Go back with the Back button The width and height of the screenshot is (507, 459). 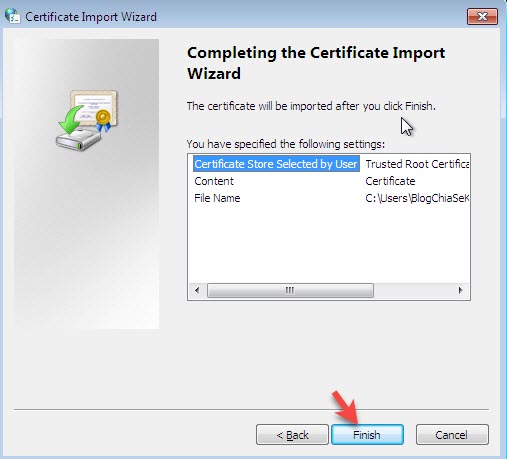point(292,435)
